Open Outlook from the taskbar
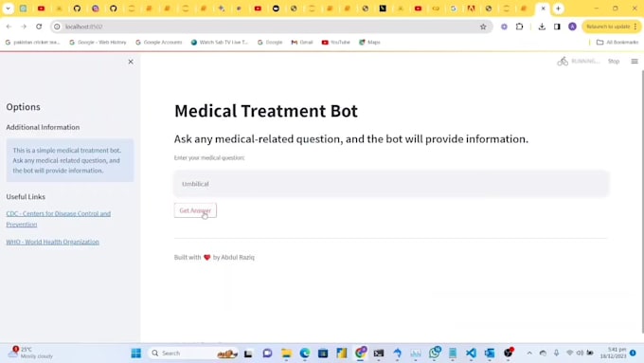 tap(490, 354)
